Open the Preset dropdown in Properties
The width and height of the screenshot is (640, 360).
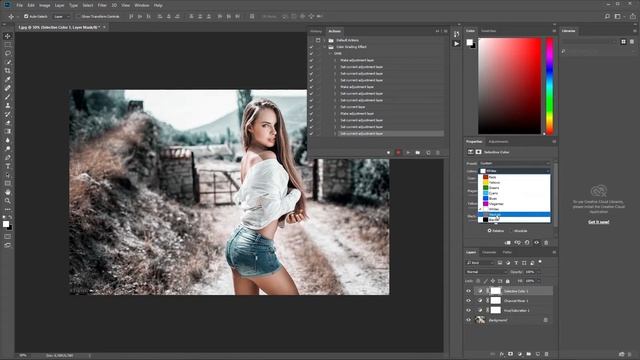coord(514,163)
